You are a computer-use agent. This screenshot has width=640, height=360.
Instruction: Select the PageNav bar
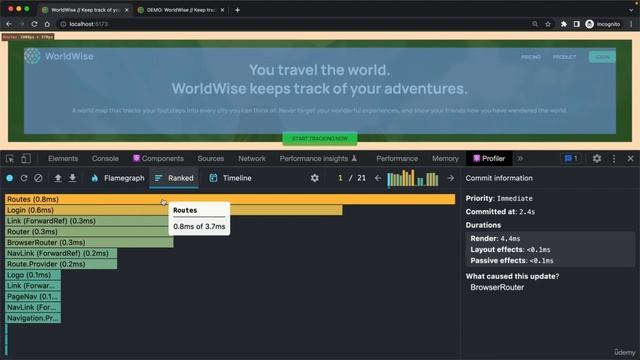tap(33, 297)
